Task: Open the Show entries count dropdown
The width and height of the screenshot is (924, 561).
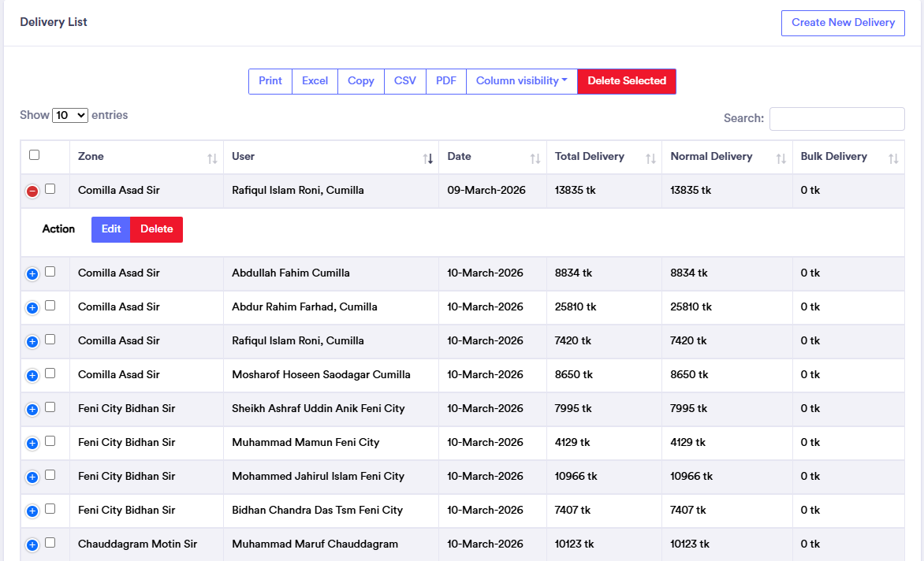Action: click(70, 115)
